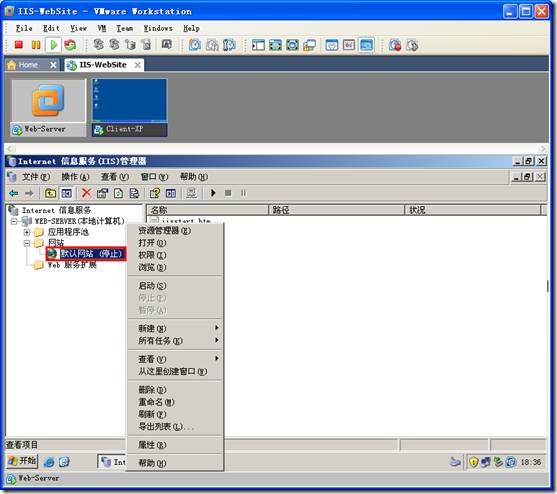The height and width of the screenshot is (494, 557).
Task: Toggle IIS show/hide console tree icon
Action: [67, 193]
